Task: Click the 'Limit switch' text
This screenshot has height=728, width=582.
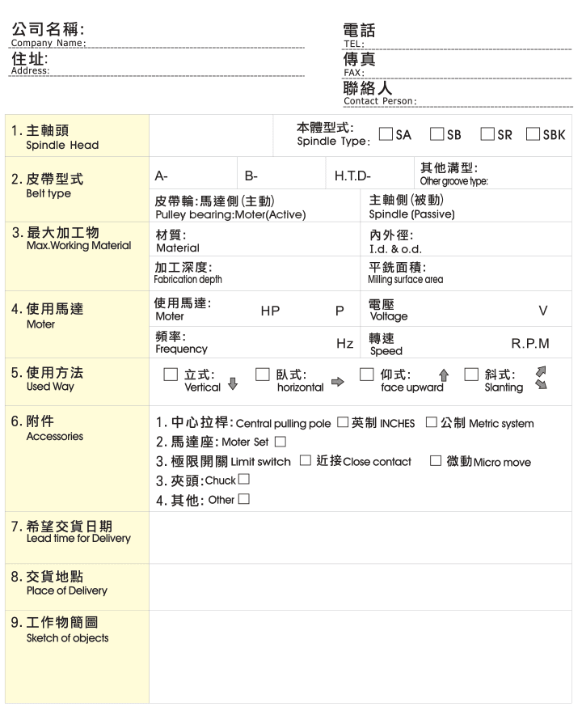Action: coord(260,462)
